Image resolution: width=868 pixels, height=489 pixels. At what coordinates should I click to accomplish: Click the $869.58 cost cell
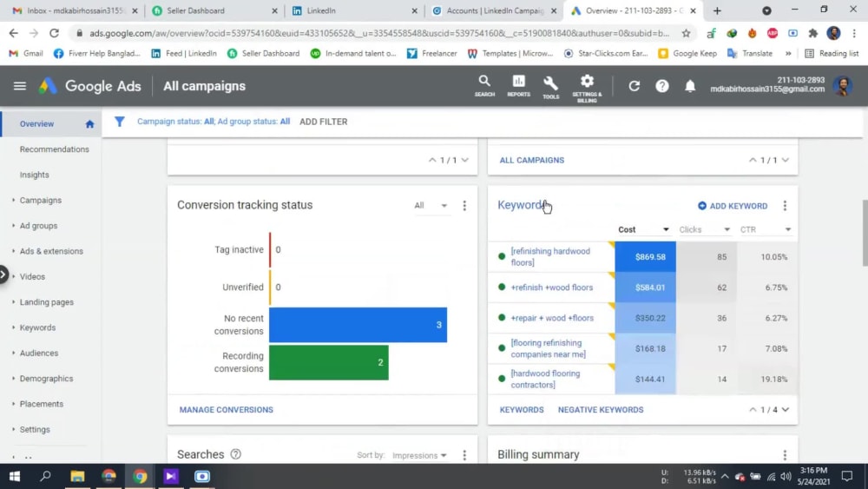click(x=646, y=257)
